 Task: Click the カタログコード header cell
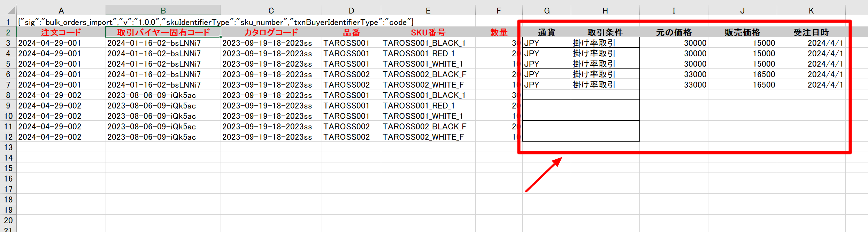(x=271, y=32)
